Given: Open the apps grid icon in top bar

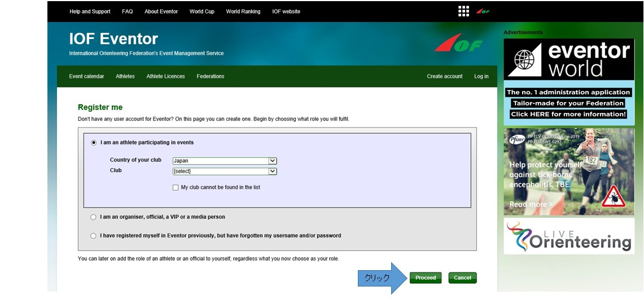Looking at the screenshot, I should (463, 11).
